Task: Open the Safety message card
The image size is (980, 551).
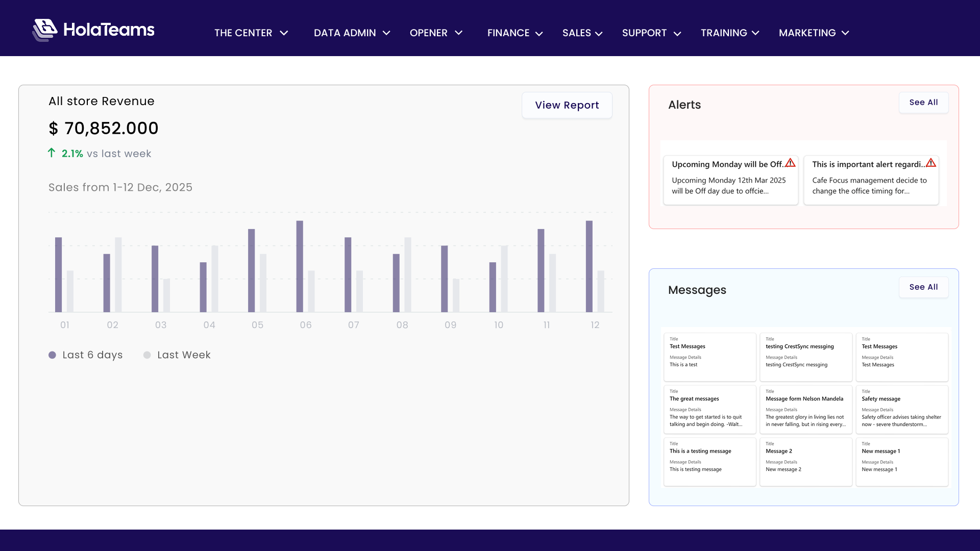Action: point(902,410)
